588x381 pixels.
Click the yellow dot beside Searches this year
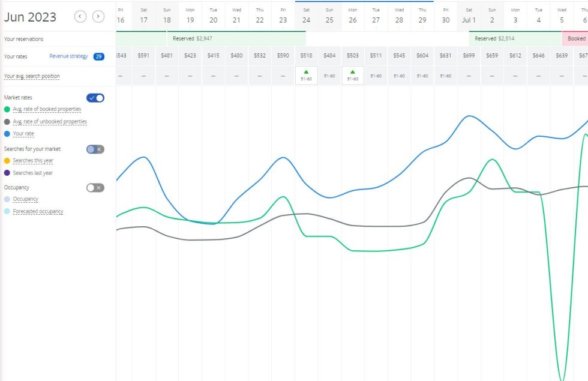click(7, 160)
